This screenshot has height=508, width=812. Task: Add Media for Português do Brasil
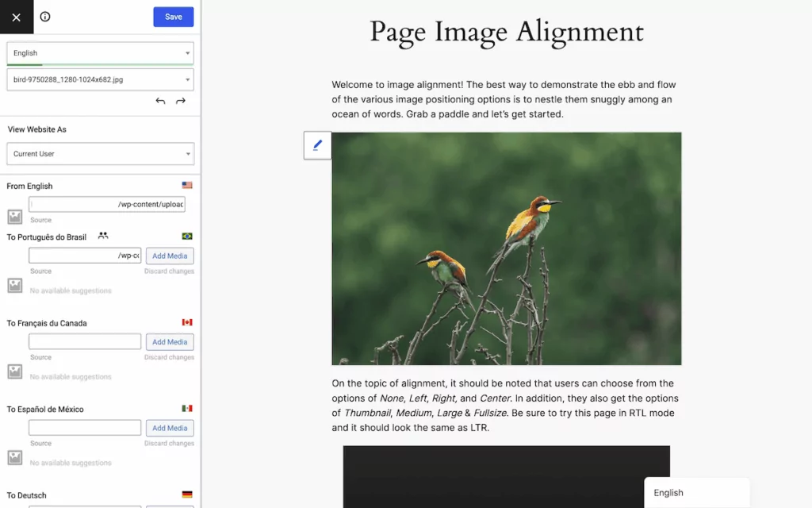[x=170, y=256]
